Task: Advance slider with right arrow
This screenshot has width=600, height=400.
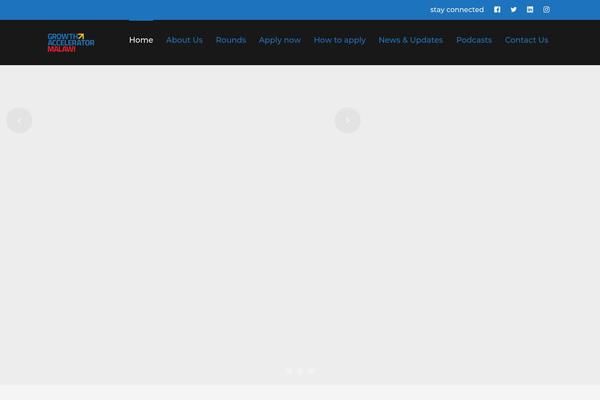Action: [347, 121]
